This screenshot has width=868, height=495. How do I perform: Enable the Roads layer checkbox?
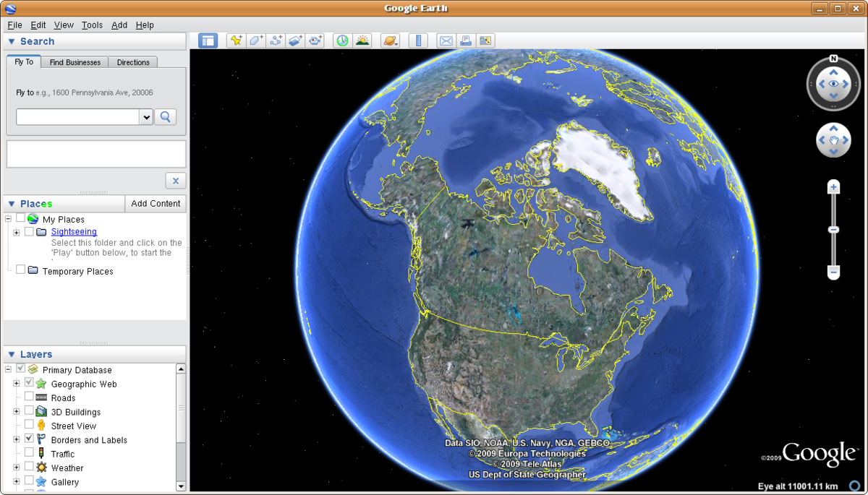click(x=29, y=397)
